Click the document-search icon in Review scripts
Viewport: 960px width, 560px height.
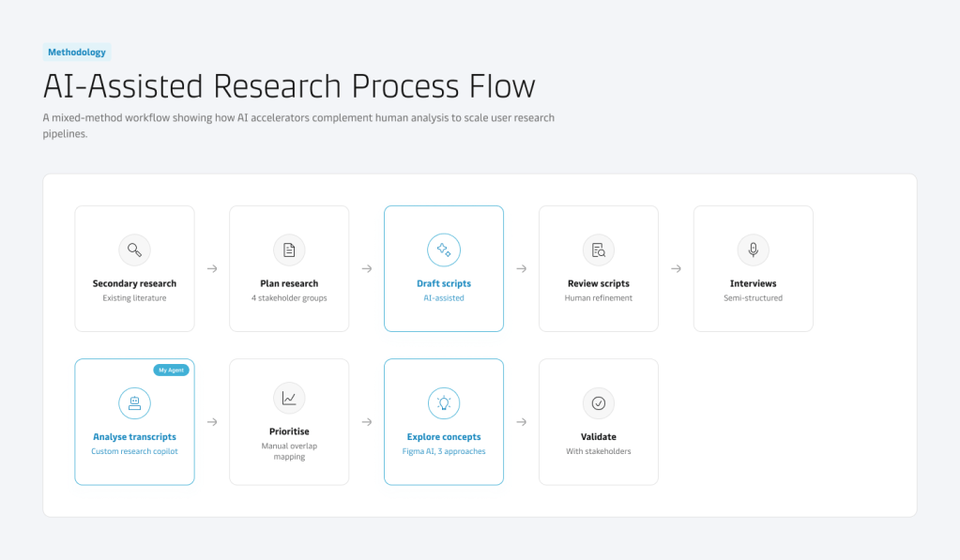(599, 250)
